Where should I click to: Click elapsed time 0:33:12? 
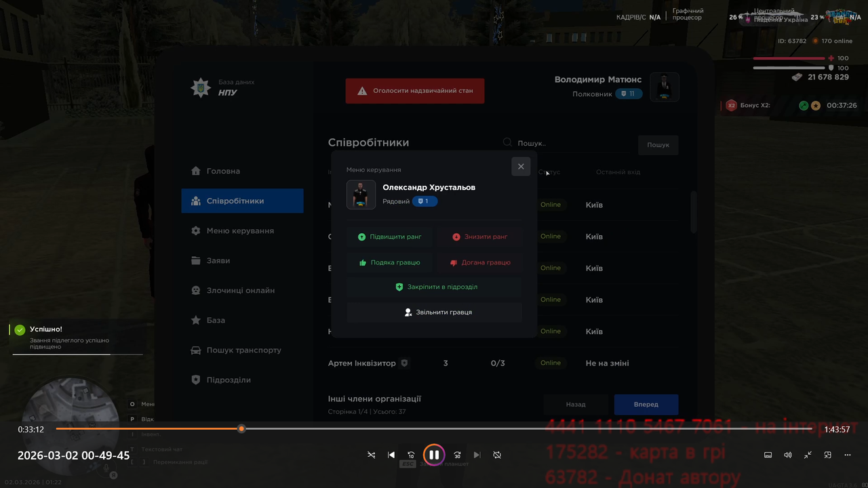31,430
